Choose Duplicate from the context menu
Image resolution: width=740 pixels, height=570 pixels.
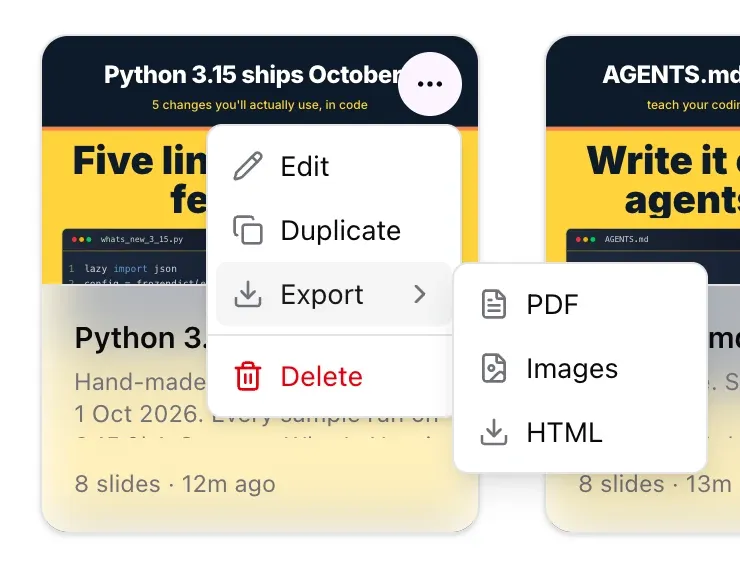(334, 230)
